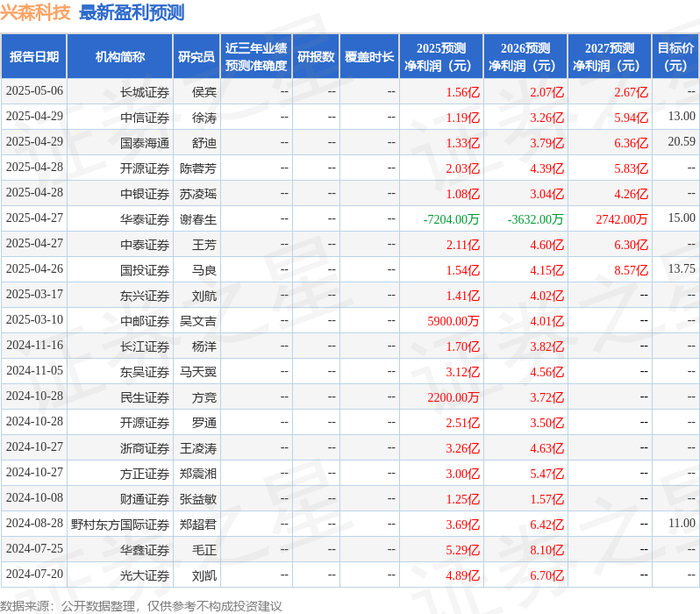Click date 2025-03-17
Viewport: 700px width, 614px height.
34,295
